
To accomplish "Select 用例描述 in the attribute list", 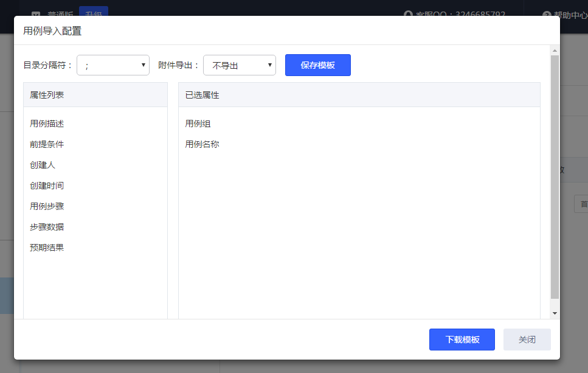I will tap(47, 124).
